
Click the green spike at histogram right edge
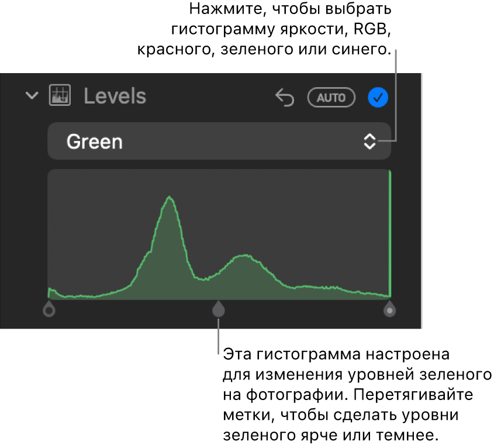390,233
